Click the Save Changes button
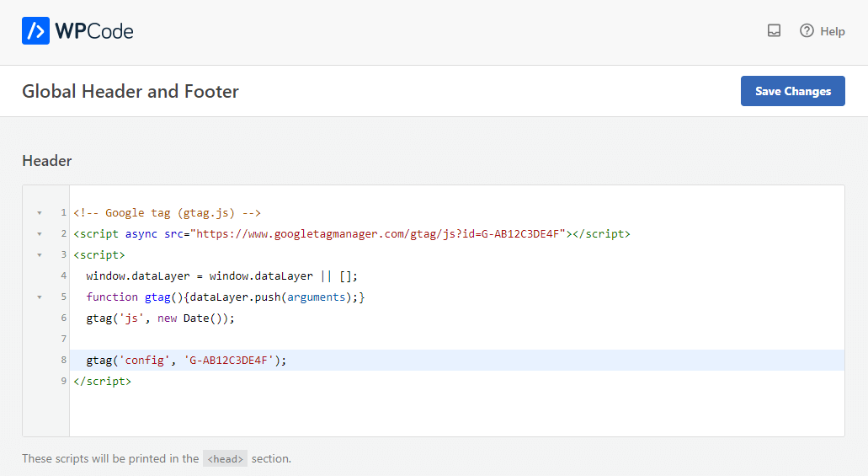The height and width of the screenshot is (476, 868). pos(792,91)
